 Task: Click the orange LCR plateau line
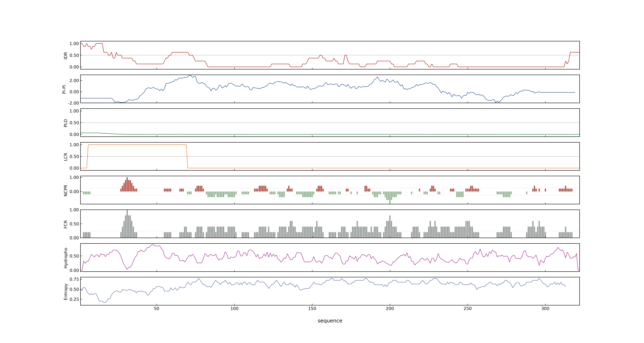click(x=137, y=145)
